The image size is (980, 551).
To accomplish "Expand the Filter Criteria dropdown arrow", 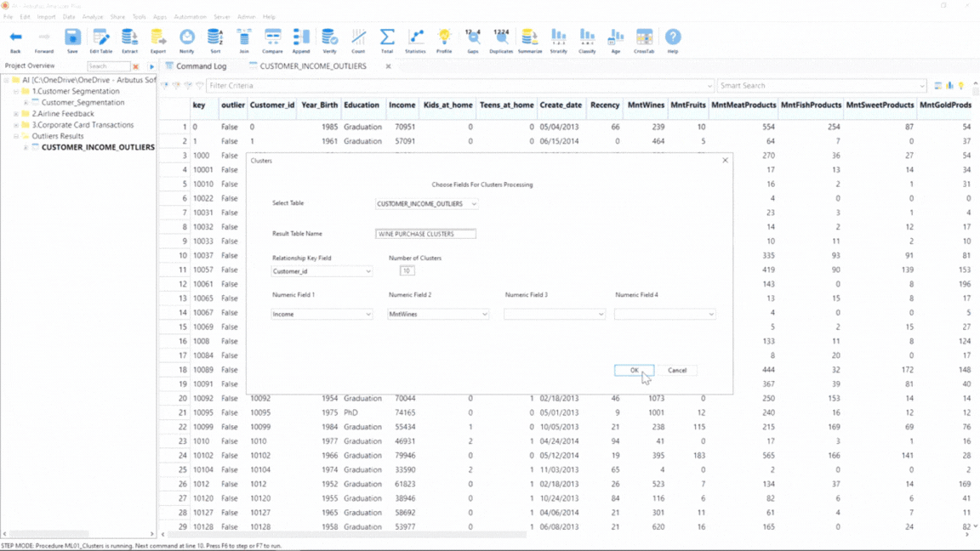I will (x=709, y=86).
